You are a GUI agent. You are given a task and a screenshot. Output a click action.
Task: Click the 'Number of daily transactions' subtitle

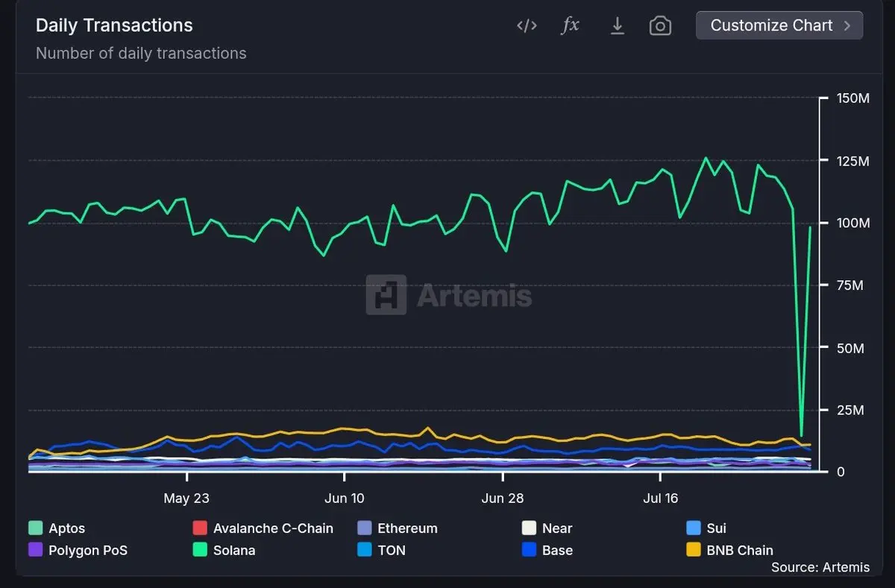(x=141, y=54)
